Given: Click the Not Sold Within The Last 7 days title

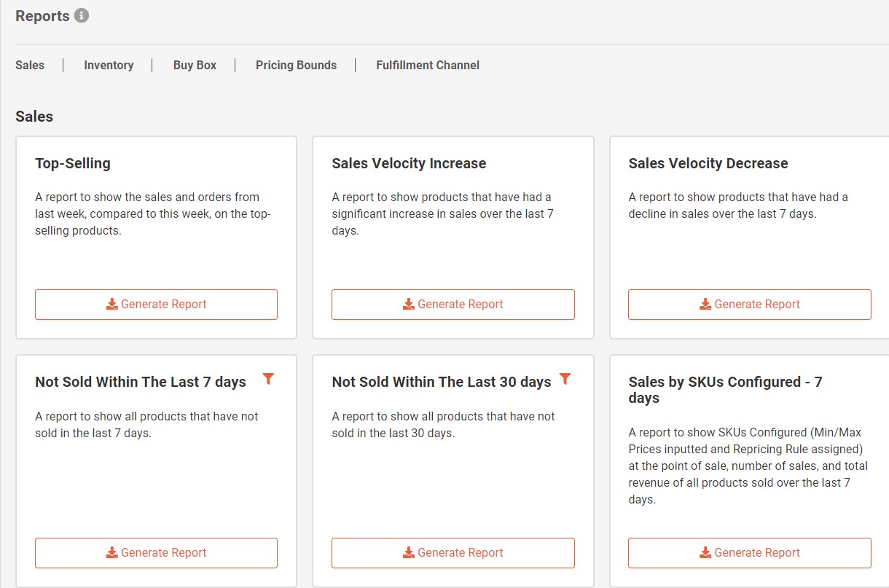Looking at the screenshot, I should [141, 382].
